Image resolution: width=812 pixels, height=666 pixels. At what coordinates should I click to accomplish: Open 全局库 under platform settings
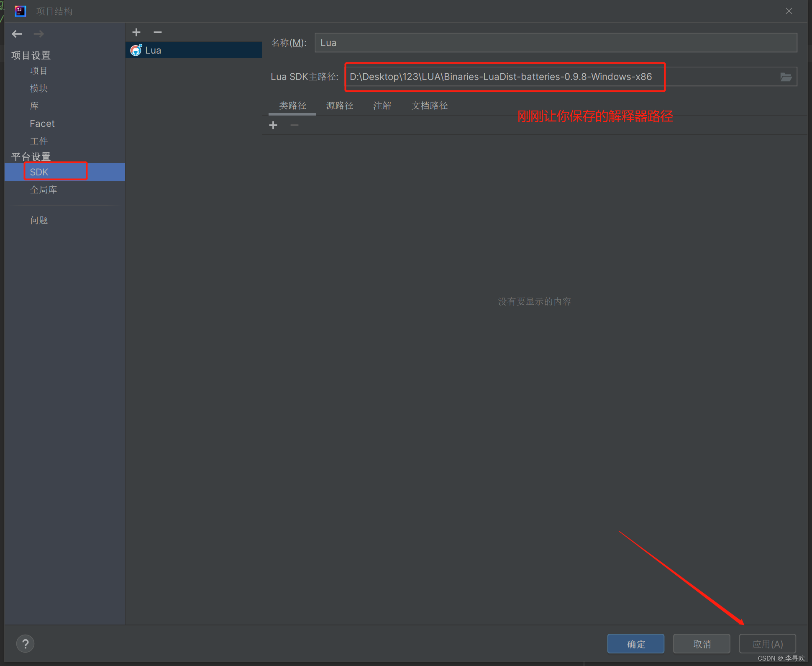tap(44, 190)
